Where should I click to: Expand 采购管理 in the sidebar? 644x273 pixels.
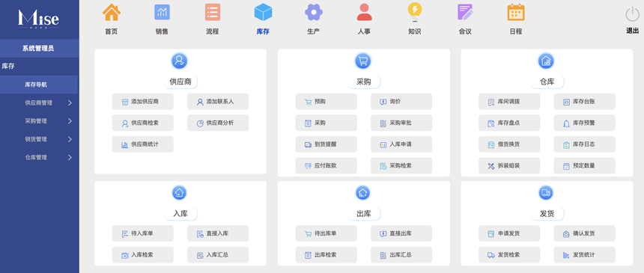tap(40, 121)
